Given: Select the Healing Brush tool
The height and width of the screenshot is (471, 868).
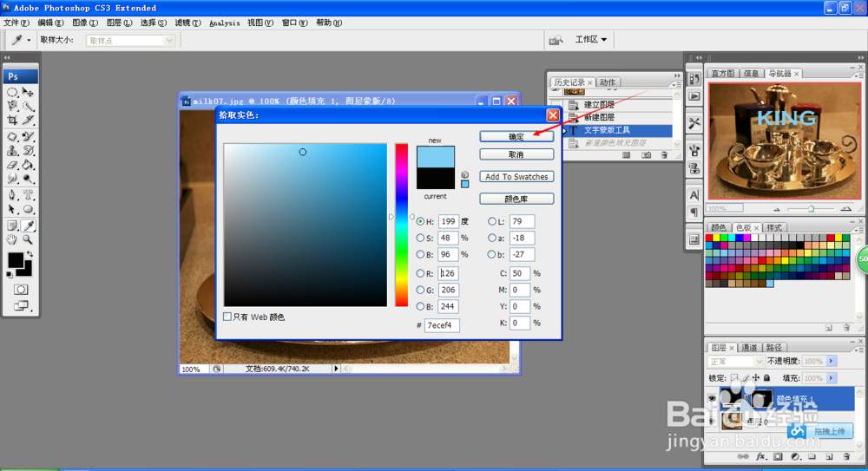Looking at the screenshot, I should click(12, 136).
